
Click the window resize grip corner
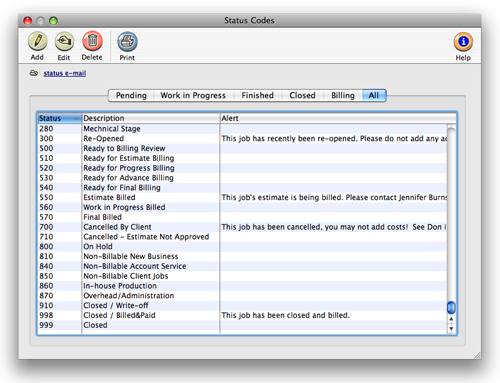[x=477, y=355]
